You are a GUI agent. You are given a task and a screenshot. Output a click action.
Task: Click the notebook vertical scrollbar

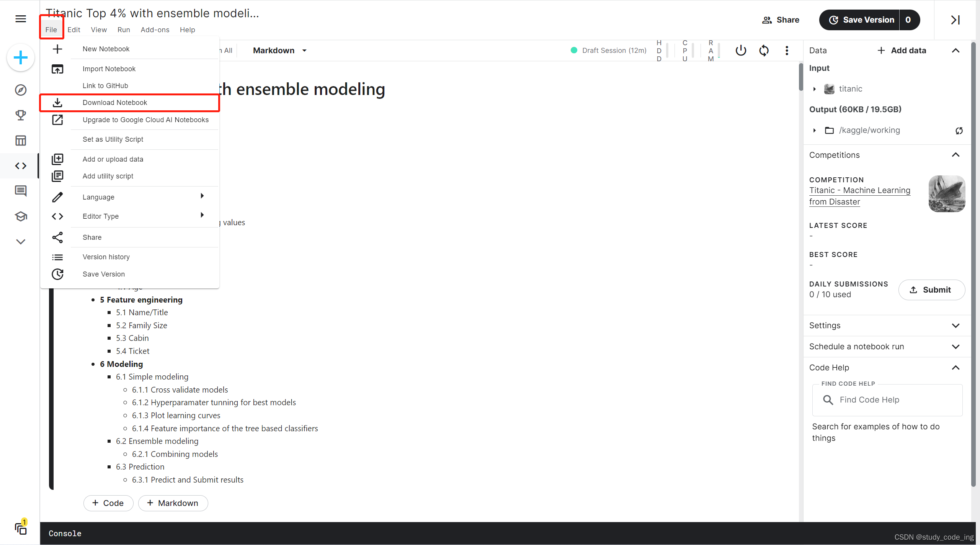[x=801, y=77]
